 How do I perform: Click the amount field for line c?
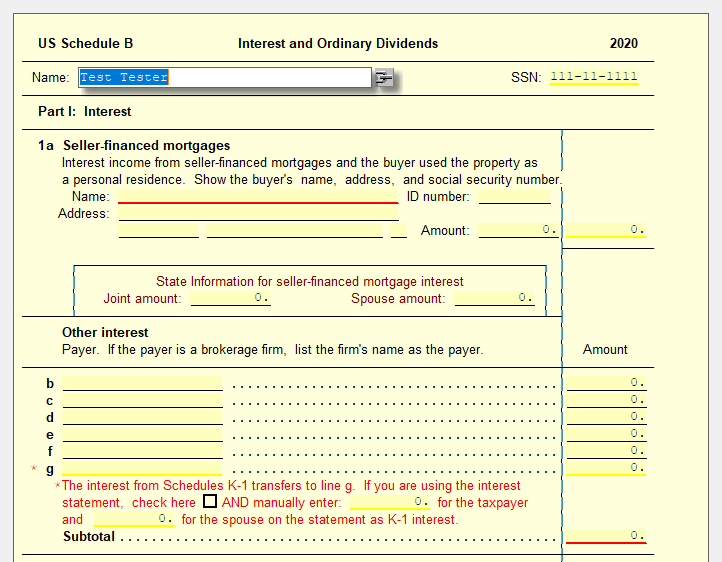(x=606, y=400)
